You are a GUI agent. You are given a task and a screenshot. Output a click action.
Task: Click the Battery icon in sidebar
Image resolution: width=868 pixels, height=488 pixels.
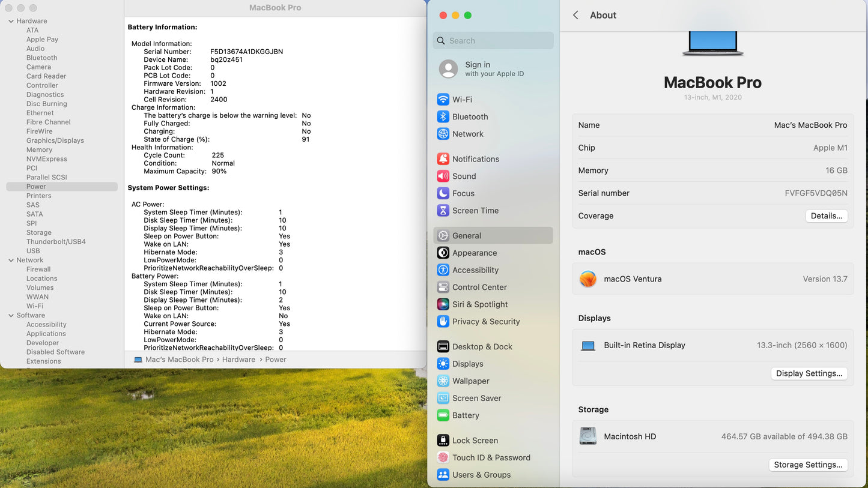pos(443,415)
